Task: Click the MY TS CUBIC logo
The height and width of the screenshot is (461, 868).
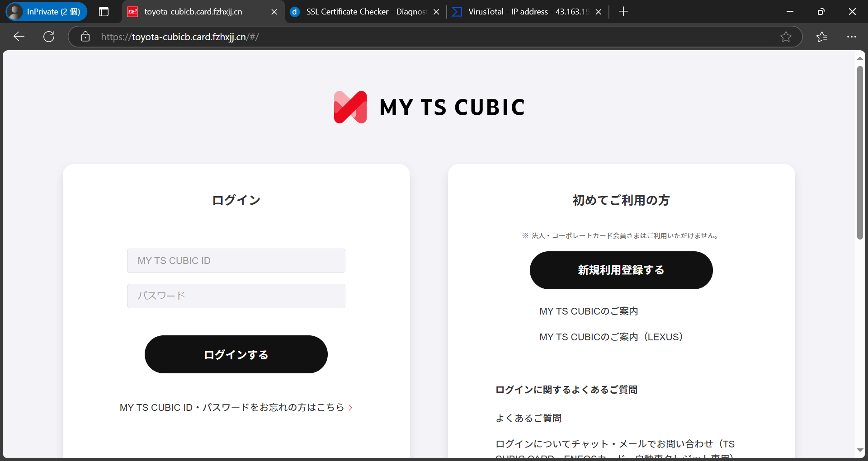Action: pyautogui.click(x=429, y=107)
